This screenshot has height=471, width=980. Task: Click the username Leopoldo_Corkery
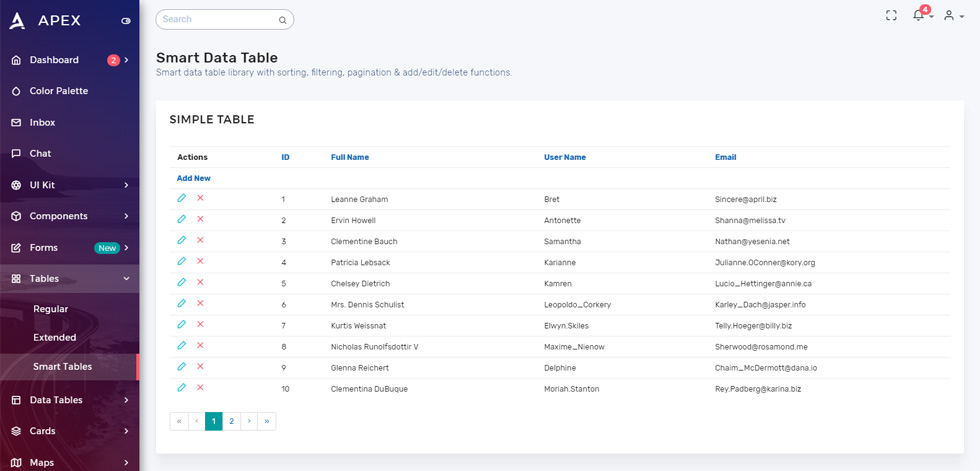(x=578, y=305)
